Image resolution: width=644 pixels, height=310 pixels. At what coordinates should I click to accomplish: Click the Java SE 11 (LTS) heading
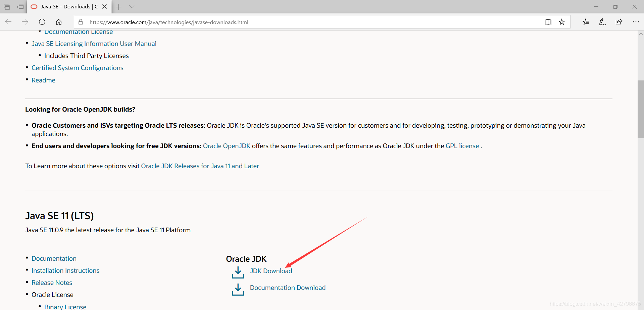(59, 215)
